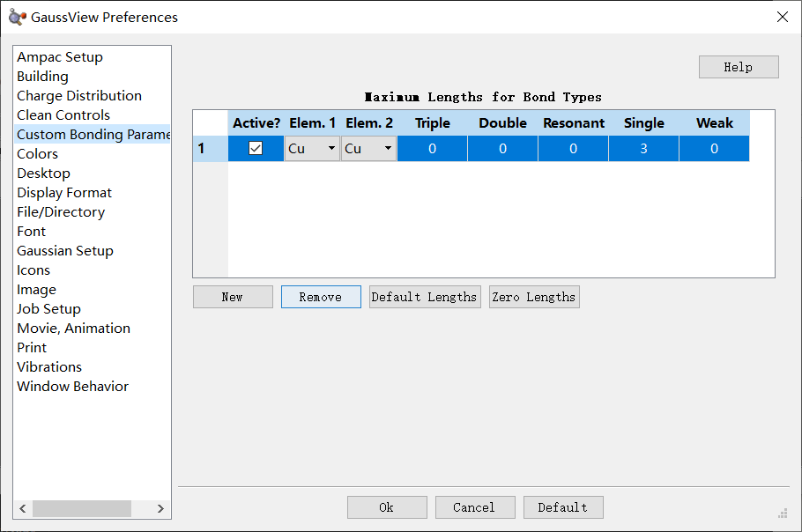Image resolution: width=802 pixels, height=532 pixels.
Task: Click the horizontal scrollbar thumb in sidebar
Action: (81, 508)
